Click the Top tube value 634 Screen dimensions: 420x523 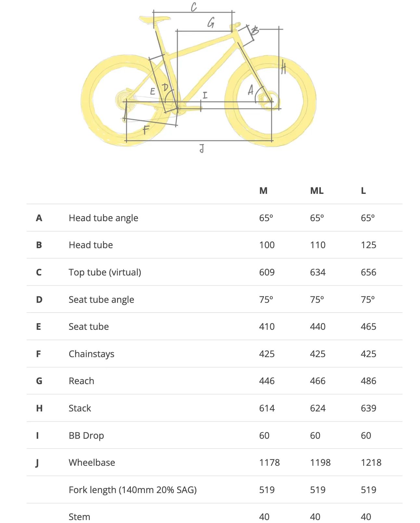click(x=318, y=272)
